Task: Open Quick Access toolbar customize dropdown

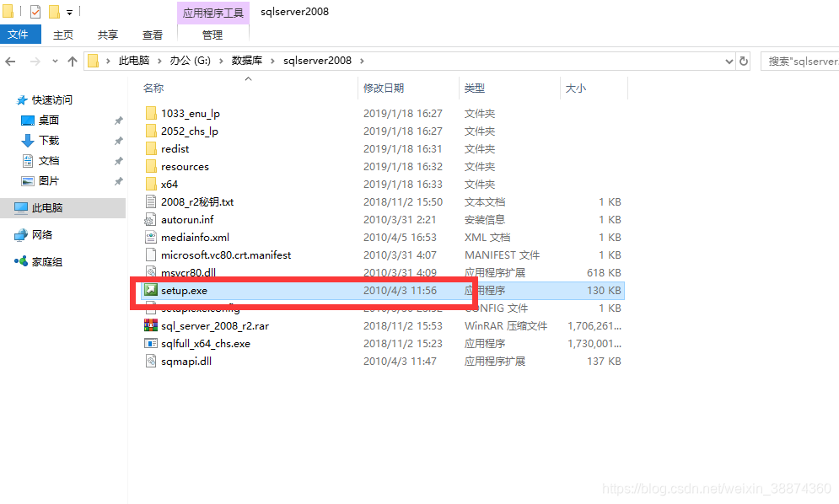Action: pos(69,13)
